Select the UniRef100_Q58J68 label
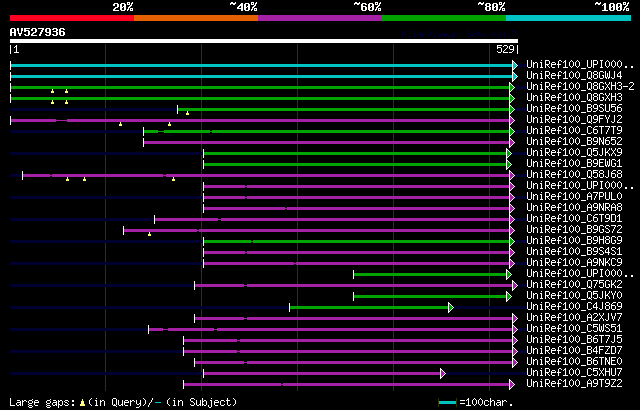The width and height of the screenshot is (640, 410). click(574, 175)
